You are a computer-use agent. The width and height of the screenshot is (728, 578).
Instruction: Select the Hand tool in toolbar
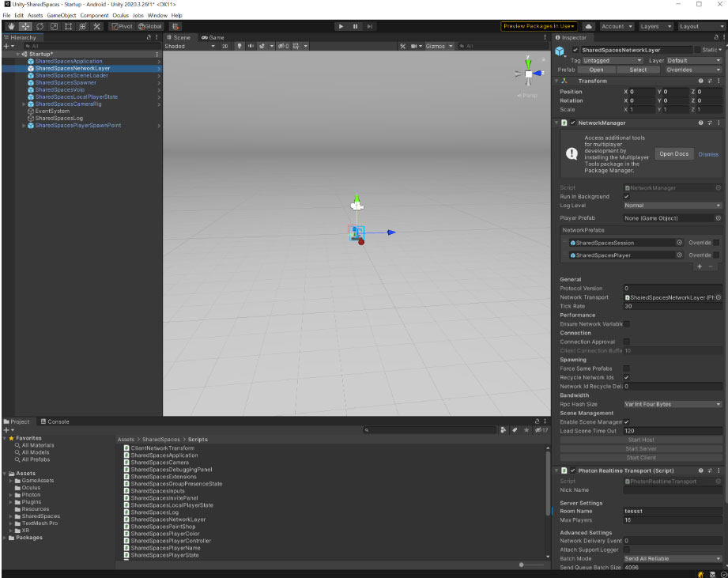click(x=11, y=26)
